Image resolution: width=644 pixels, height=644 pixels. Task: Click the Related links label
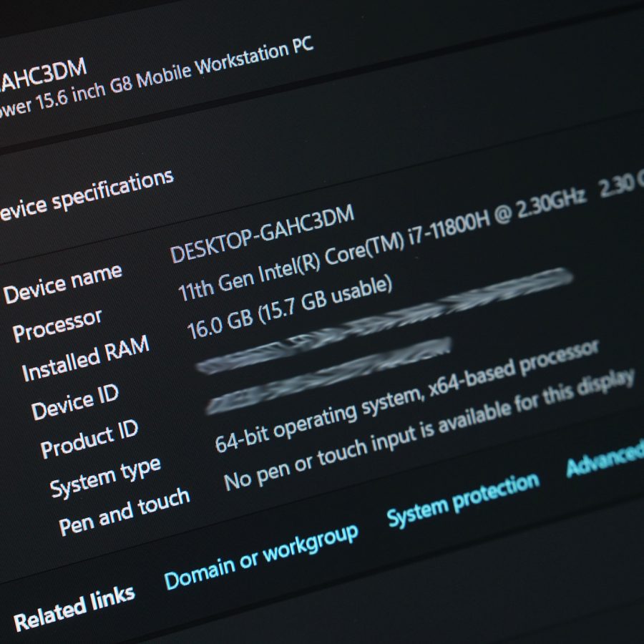click(x=74, y=609)
